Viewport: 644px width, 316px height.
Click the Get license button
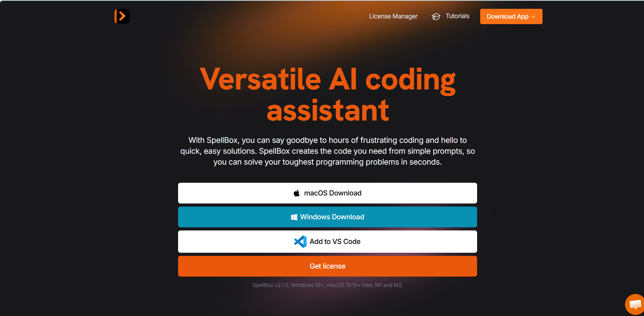pos(327,266)
